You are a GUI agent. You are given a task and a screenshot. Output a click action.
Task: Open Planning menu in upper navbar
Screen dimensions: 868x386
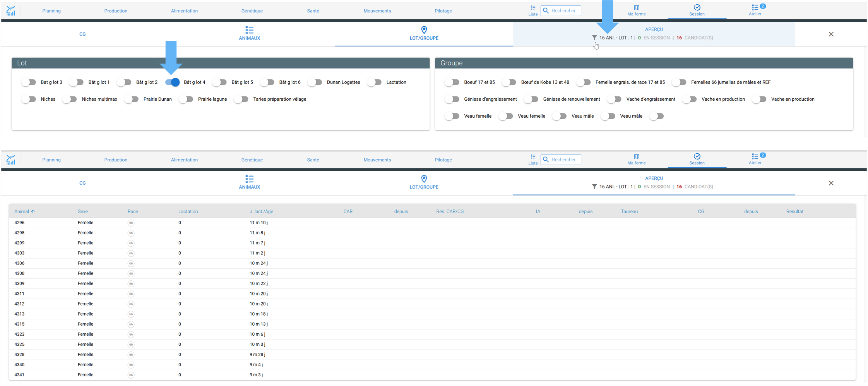tap(51, 11)
